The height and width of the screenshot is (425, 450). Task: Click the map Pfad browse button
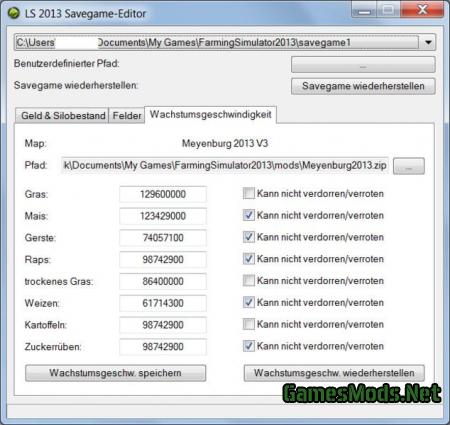tap(409, 166)
